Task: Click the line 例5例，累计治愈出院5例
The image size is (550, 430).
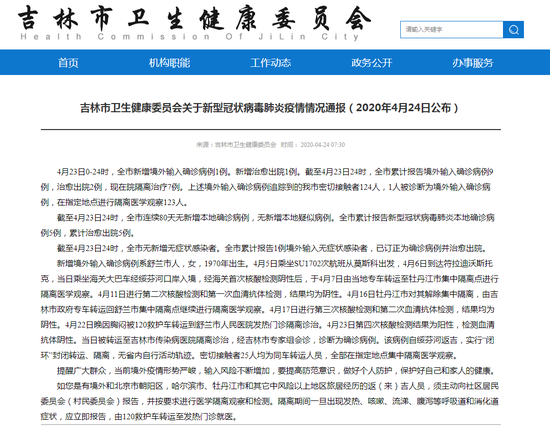Action: pyautogui.click(x=88, y=233)
